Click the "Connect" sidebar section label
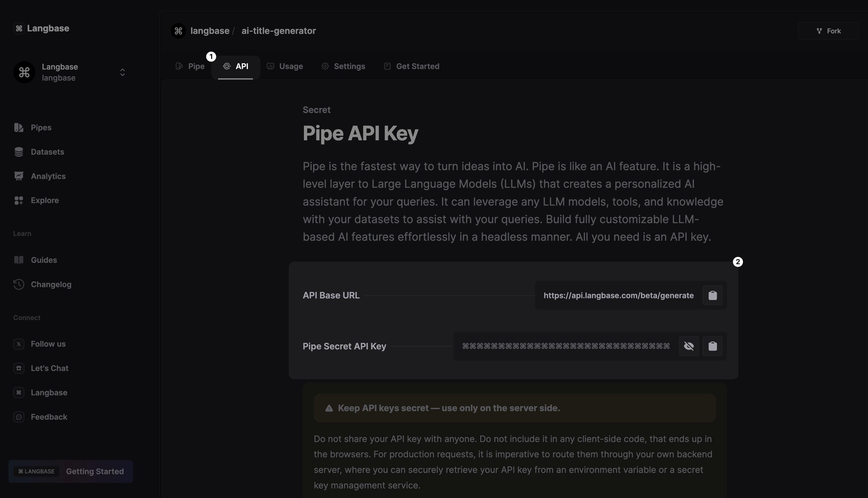Image resolution: width=868 pixels, height=498 pixels. pos(27,318)
